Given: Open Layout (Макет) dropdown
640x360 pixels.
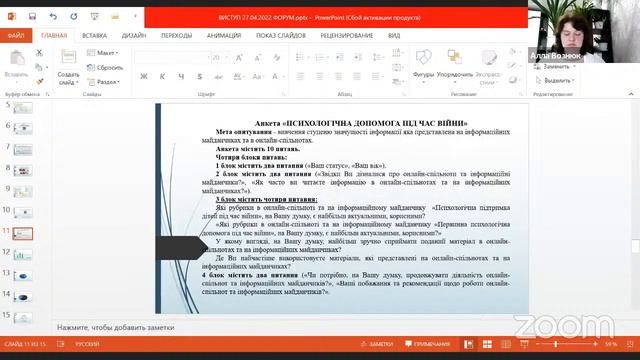Looking at the screenshot, I should (103, 53).
